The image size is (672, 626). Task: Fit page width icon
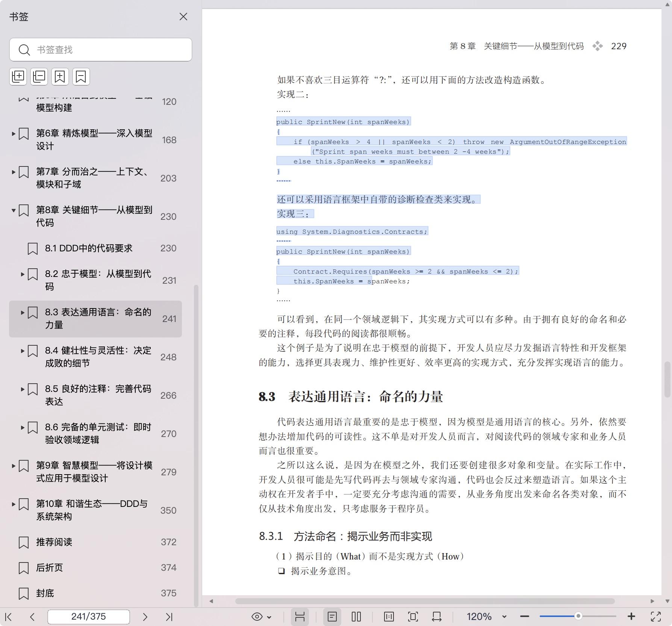[x=437, y=617]
